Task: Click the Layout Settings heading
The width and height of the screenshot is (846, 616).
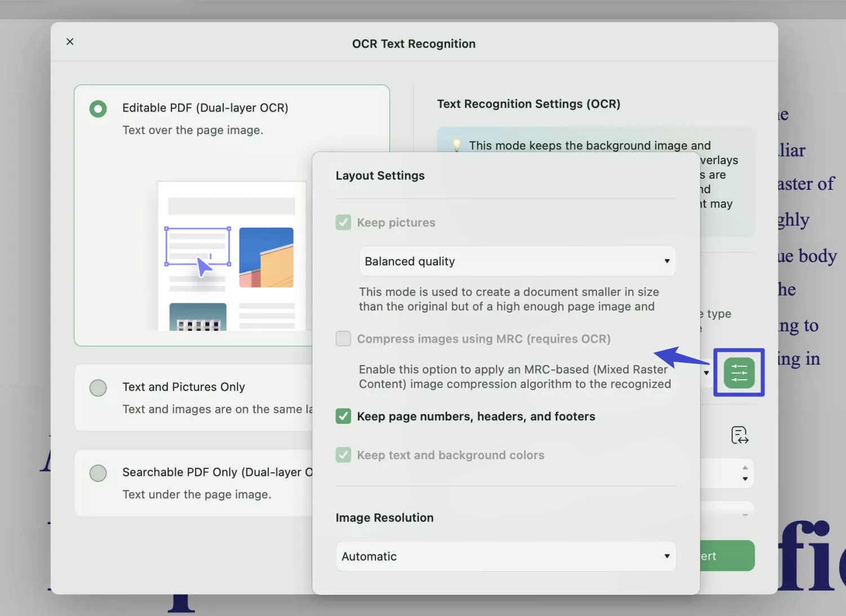Action: (380, 176)
